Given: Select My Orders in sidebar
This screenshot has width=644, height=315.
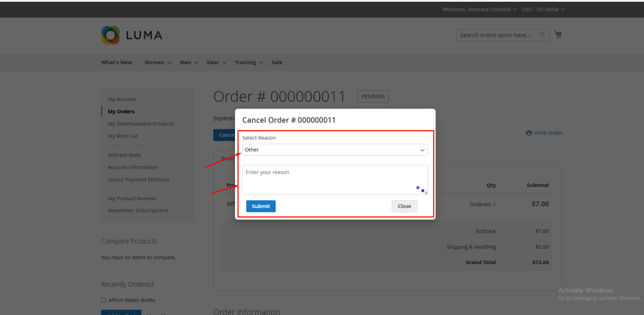Looking at the screenshot, I should coord(121,111).
